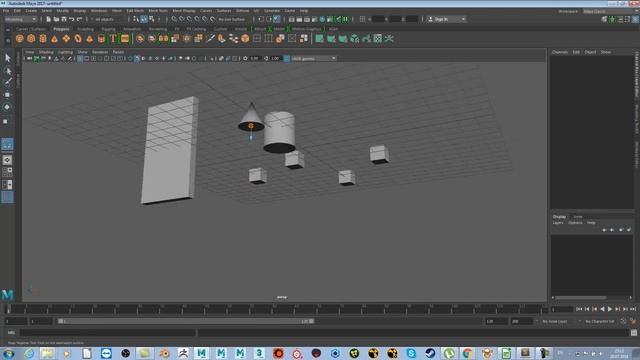Select the Select tool in toolbox

click(7, 58)
